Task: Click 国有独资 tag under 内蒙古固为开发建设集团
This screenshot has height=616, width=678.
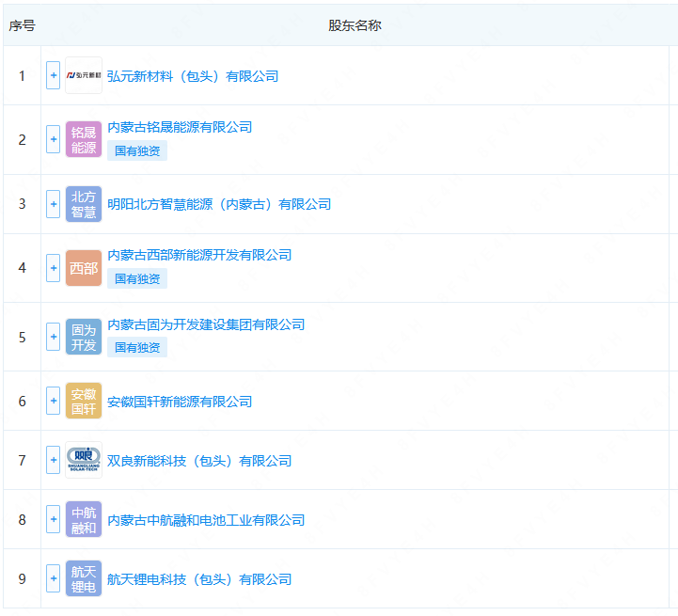Action: point(137,348)
